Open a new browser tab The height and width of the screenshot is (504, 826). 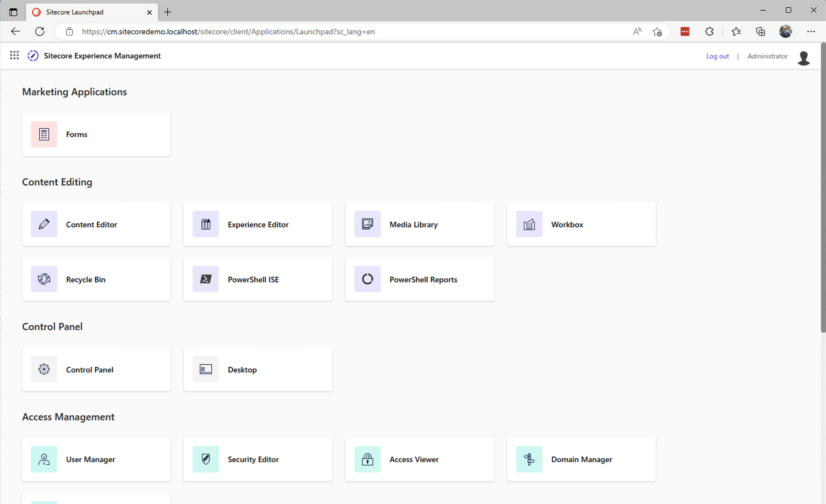(x=168, y=12)
